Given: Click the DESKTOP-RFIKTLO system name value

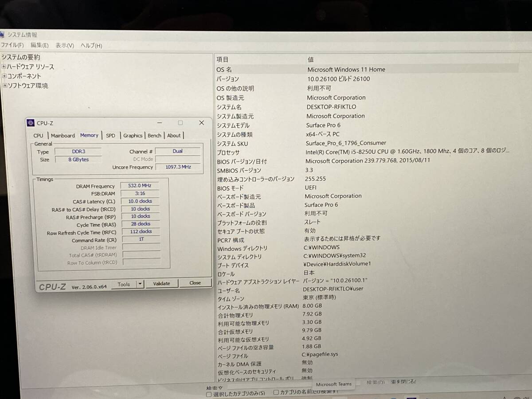Looking at the screenshot, I should pyautogui.click(x=331, y=107).
